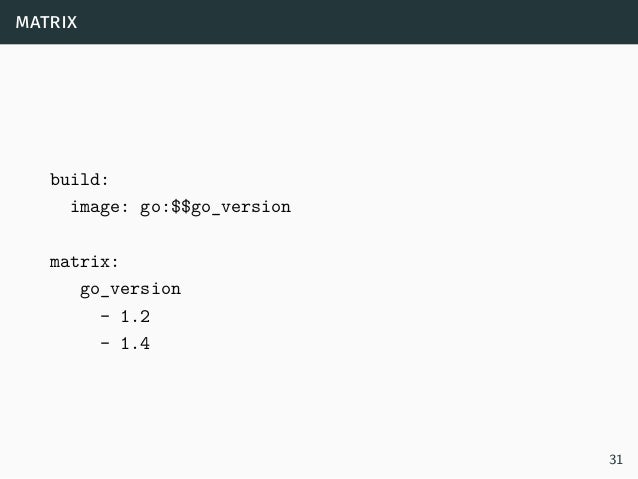Image resolution: width=638 pixels, height=479 pixels.
Task: Click the 'go_version' matrix key
Action: coord(130,289)
